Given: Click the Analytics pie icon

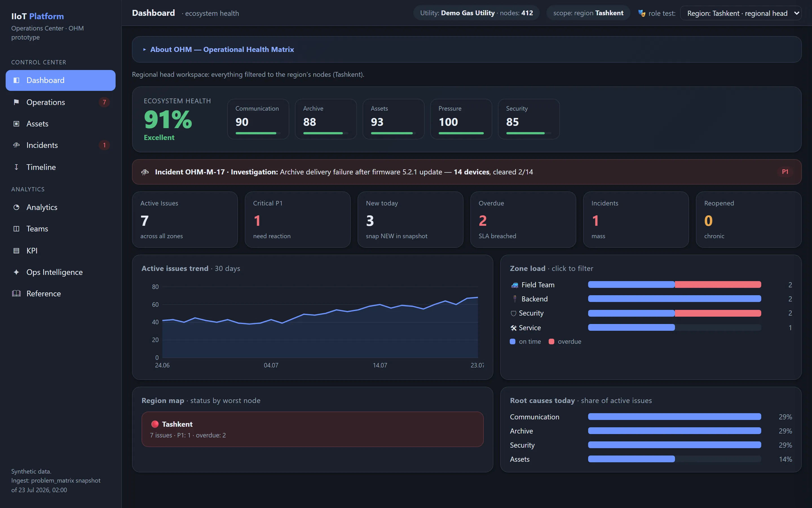Looking at the screenshot, I should pyautogui.click(x=16, y=207).
